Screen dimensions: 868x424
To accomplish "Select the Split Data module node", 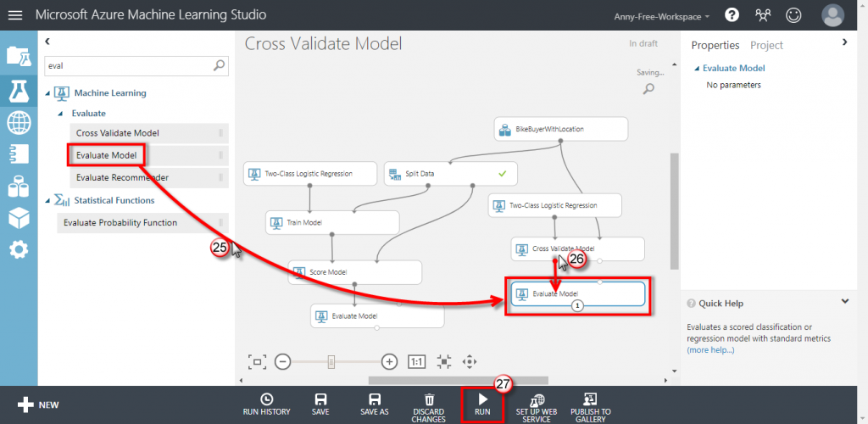I will pos(451,174).
